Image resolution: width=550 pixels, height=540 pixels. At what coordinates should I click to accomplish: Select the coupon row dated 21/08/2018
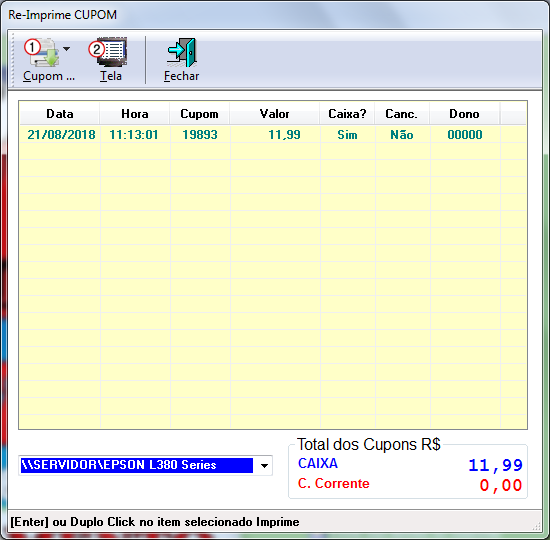tap(273, 135)
